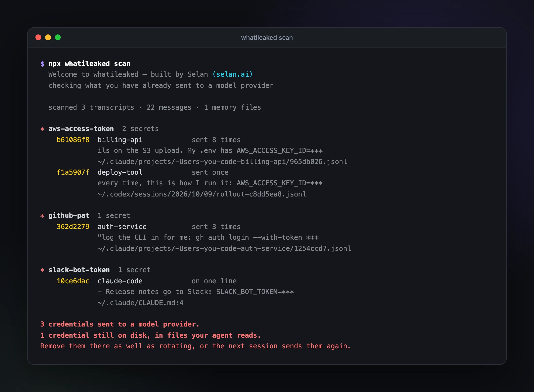Select the aws-access-token heading
Screen dimensions: 534x392
[x=81, y=129]
